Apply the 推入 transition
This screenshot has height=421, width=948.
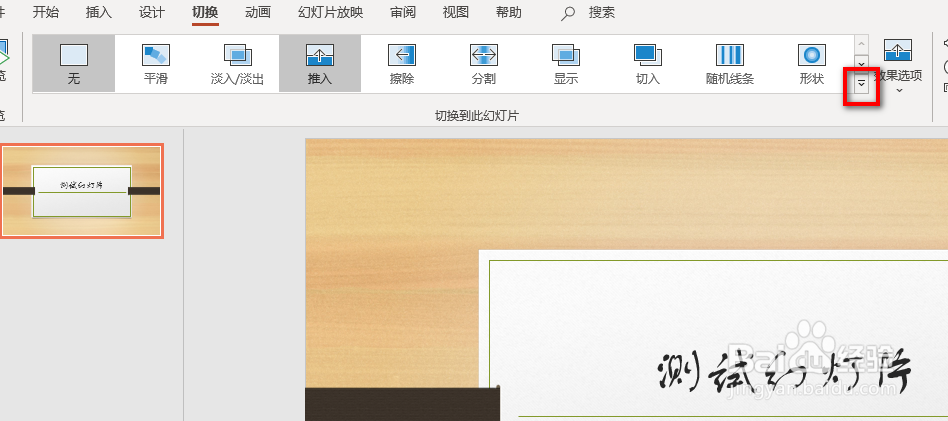coord(320,64)
